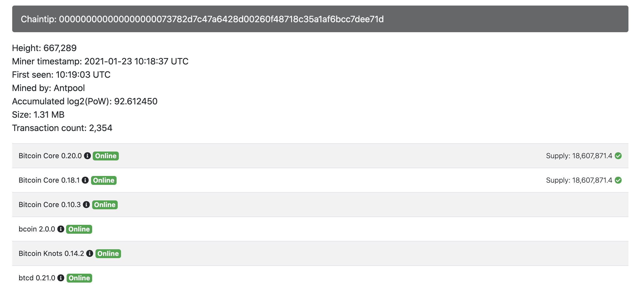Click Online badge next to Bitcoin Knots
644x292 pixels.
[108, 254]
